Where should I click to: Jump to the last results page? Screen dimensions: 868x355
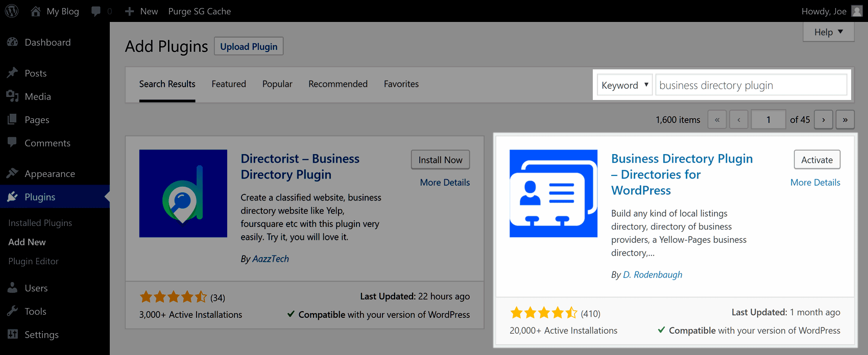click(x=845, y=120)
